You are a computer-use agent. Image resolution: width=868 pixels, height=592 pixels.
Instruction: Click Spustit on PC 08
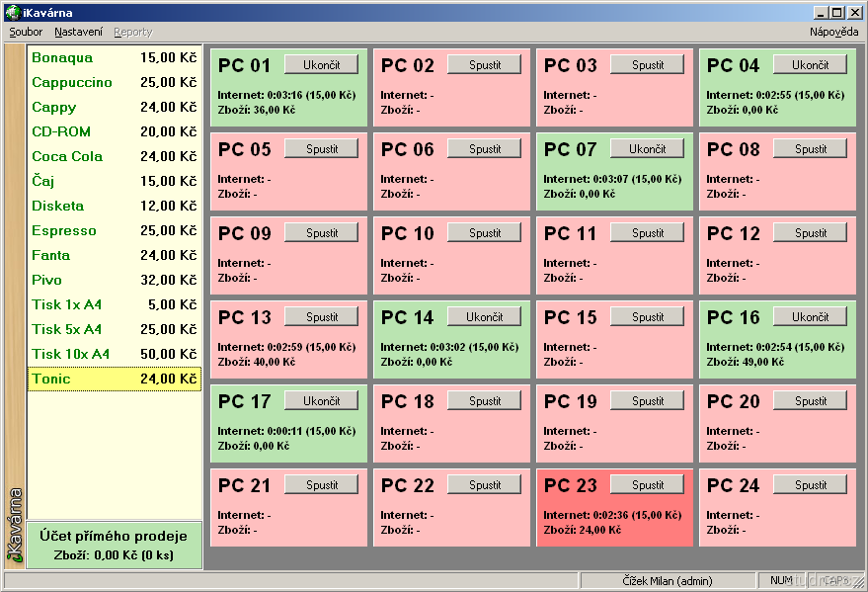(811, 149)
